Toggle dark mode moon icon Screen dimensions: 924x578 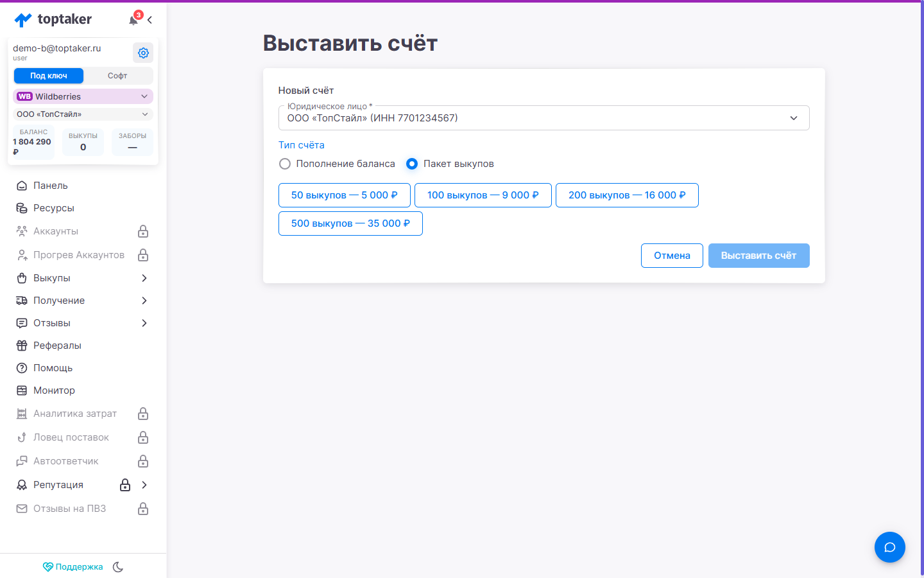coord(118,567)
